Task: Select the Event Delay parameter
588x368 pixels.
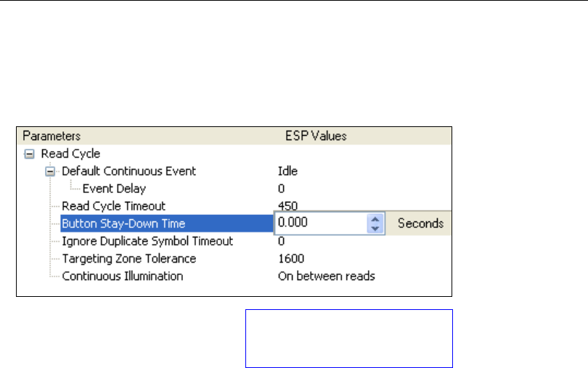Action: 114,189
